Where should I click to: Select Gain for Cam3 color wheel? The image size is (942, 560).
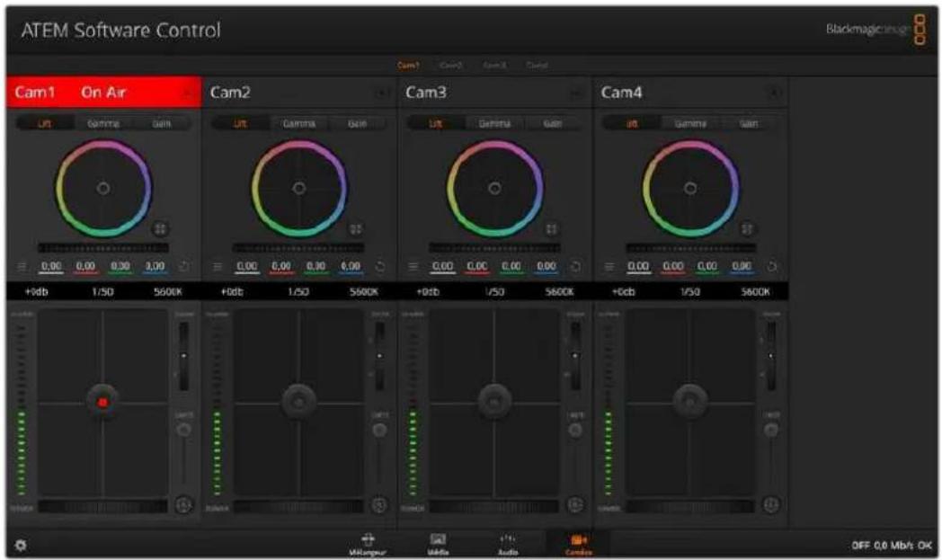pyautogui.click(x=553, y=123)
